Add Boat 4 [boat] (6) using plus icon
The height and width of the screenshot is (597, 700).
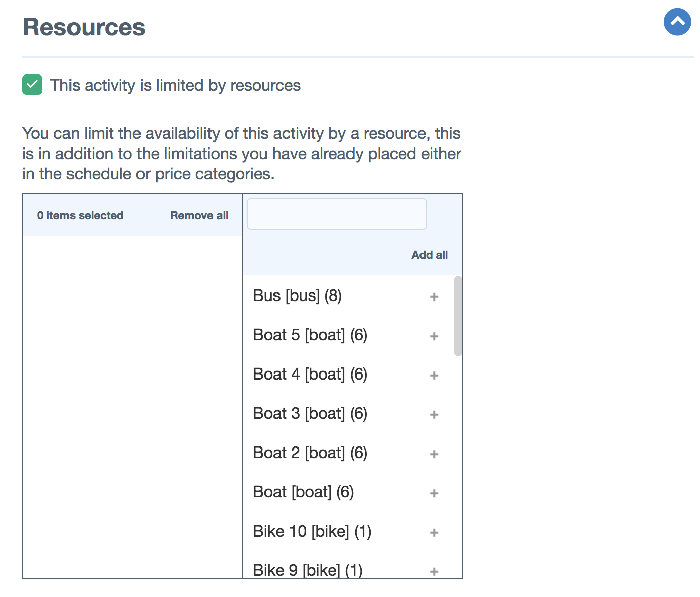(434, 376)
